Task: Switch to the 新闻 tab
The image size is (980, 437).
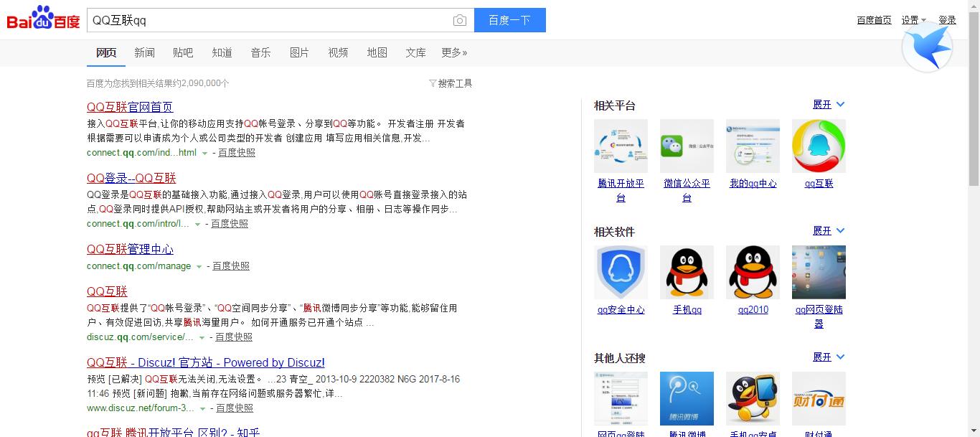Action: coord(145,52)
